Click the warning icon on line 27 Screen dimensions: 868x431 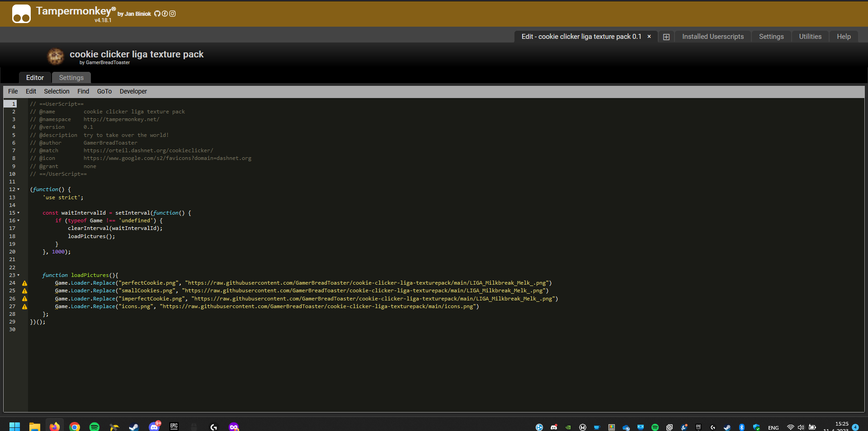(24, 307)
